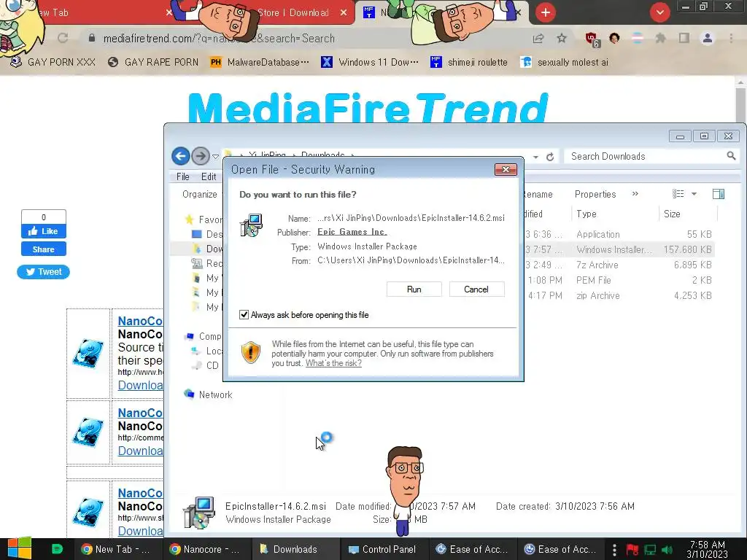Click the Run button in Security Warning

pyautogui.click(x=414, y=289)
